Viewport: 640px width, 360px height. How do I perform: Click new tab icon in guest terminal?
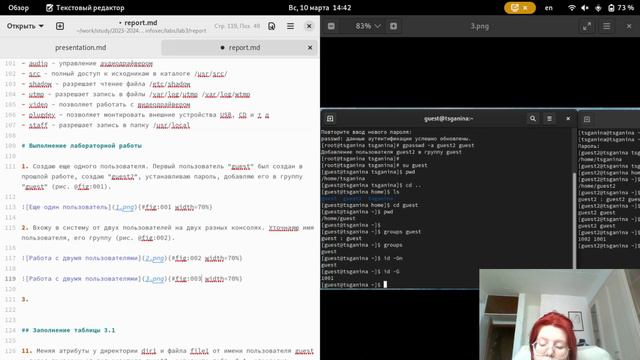(330, 119)
